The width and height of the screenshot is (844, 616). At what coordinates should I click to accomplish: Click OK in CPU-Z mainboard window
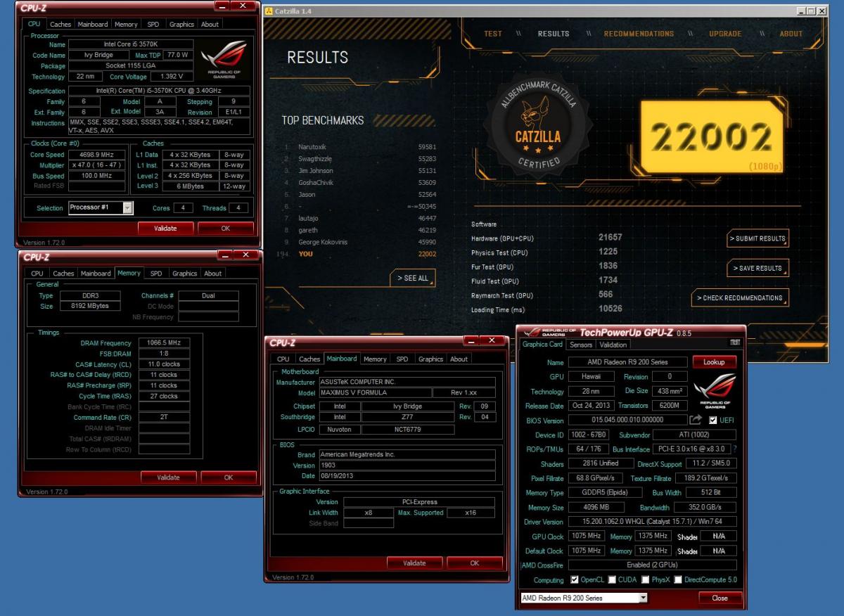pyautogui.click(x=475, y=563)
